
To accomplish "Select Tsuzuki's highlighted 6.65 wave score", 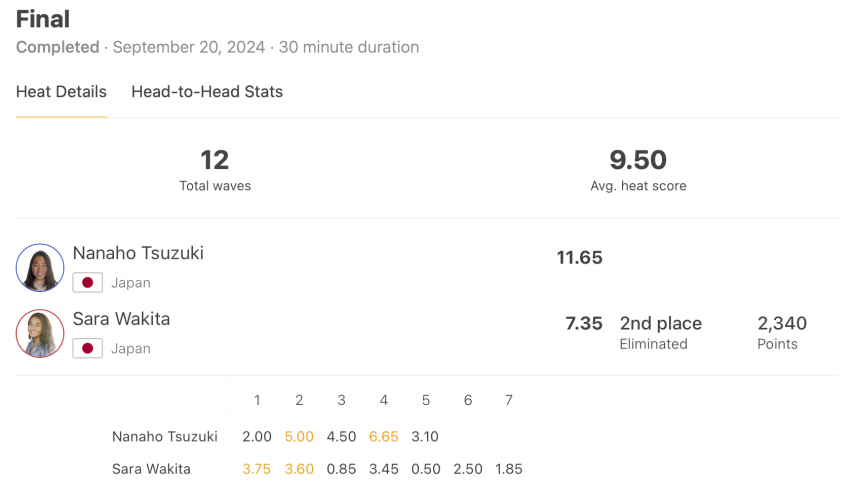I will tap(383, 437).
